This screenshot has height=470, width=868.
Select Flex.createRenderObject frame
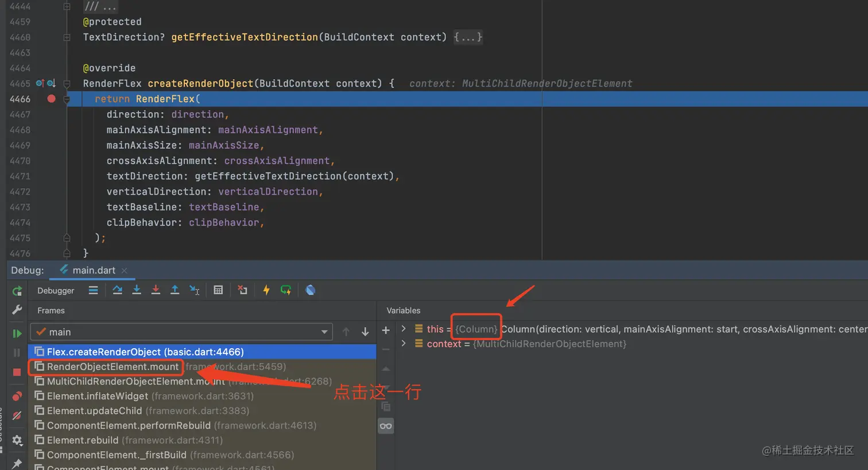pyautogui.click(x=202, y=352)
